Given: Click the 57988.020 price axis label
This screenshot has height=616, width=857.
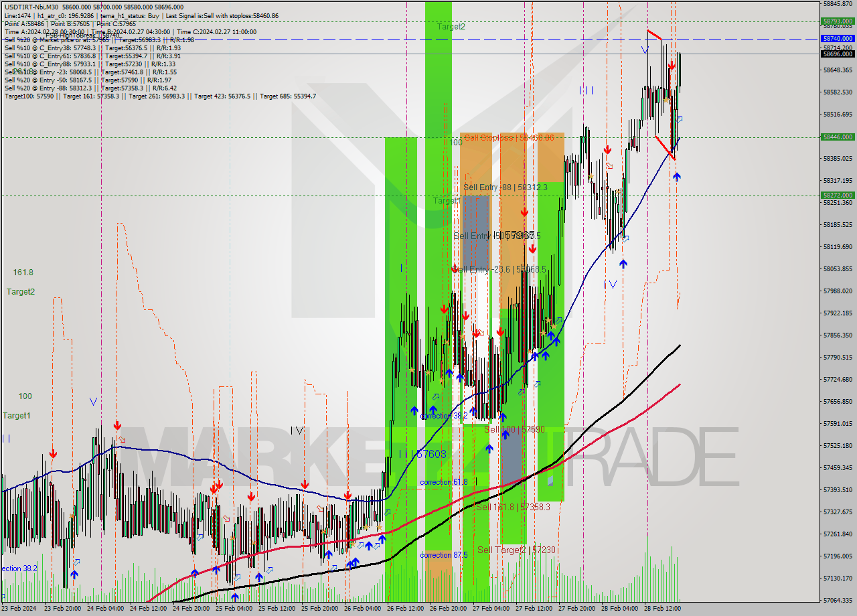Looking at the screenshot, I should click(838, 291).
